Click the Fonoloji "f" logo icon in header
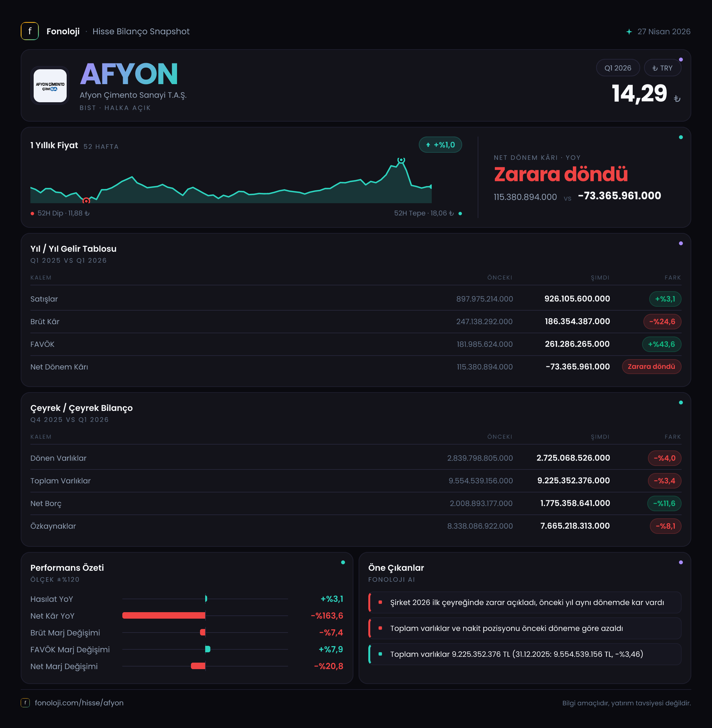 point(29,31)
